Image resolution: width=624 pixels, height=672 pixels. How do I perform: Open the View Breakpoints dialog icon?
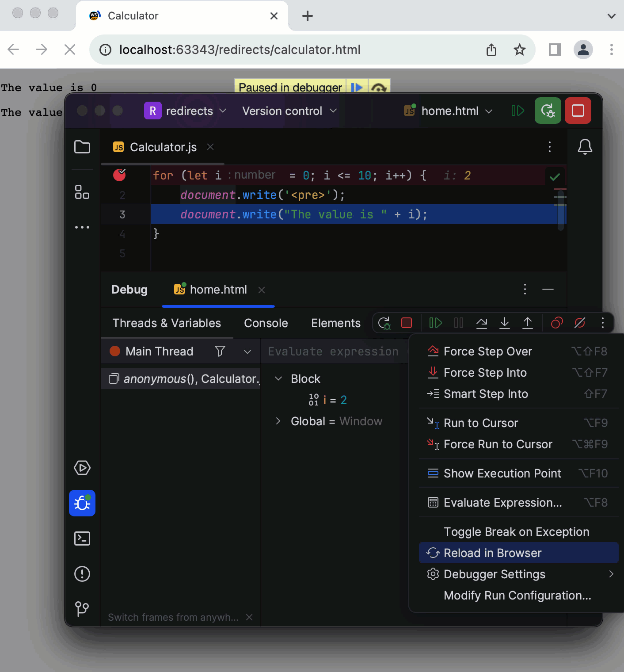point(556,323)
